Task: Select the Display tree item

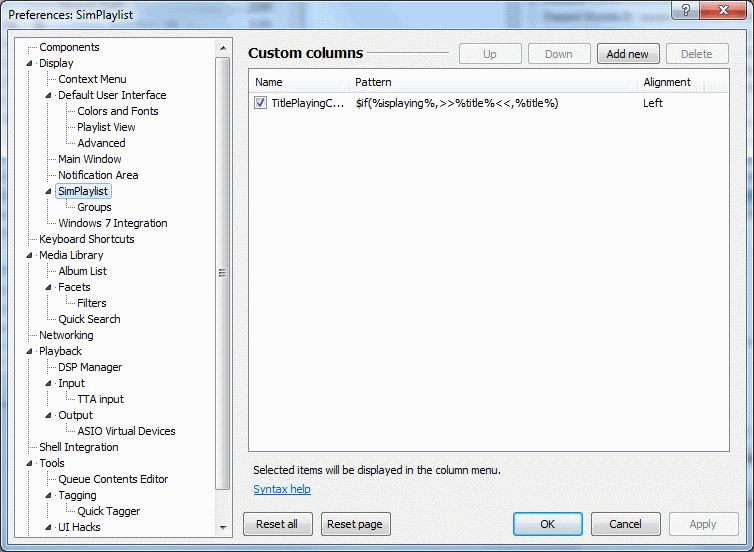Action: point(56,63)
